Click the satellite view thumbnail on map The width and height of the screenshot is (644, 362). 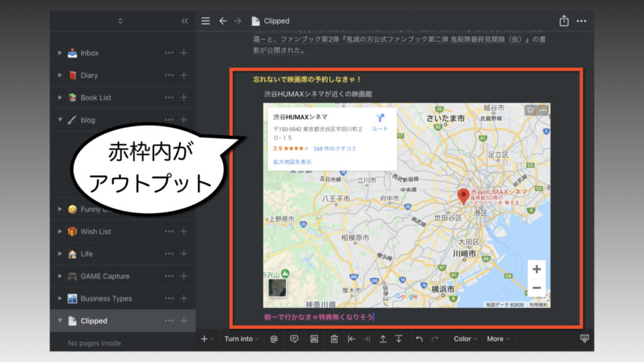[277, 288]
